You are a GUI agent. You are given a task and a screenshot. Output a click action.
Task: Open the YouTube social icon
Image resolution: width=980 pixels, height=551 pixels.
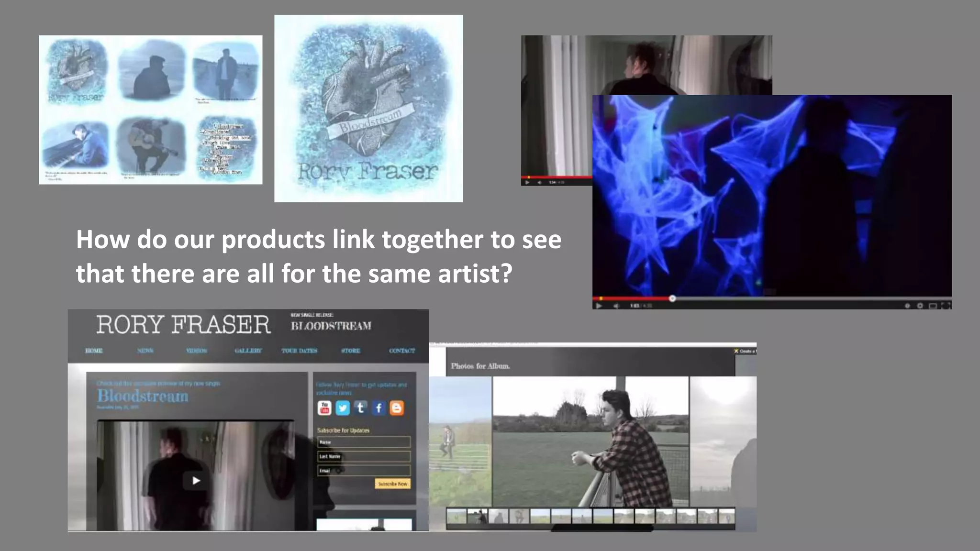[x=324, y=408]
